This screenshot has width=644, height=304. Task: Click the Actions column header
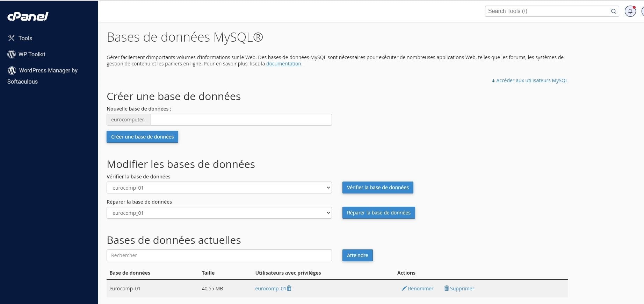(406, 273)
